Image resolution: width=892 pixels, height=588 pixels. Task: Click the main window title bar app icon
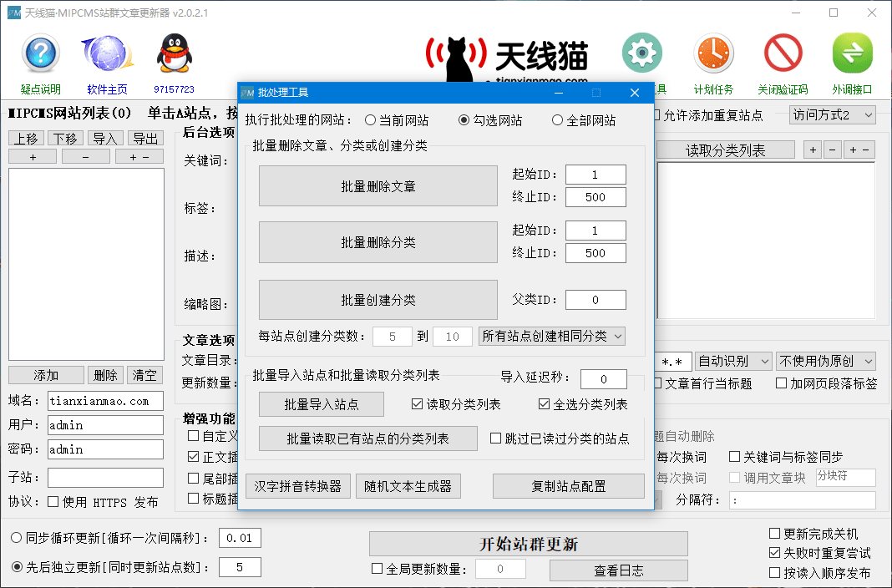pyautogui.click(x=13, y=13)
